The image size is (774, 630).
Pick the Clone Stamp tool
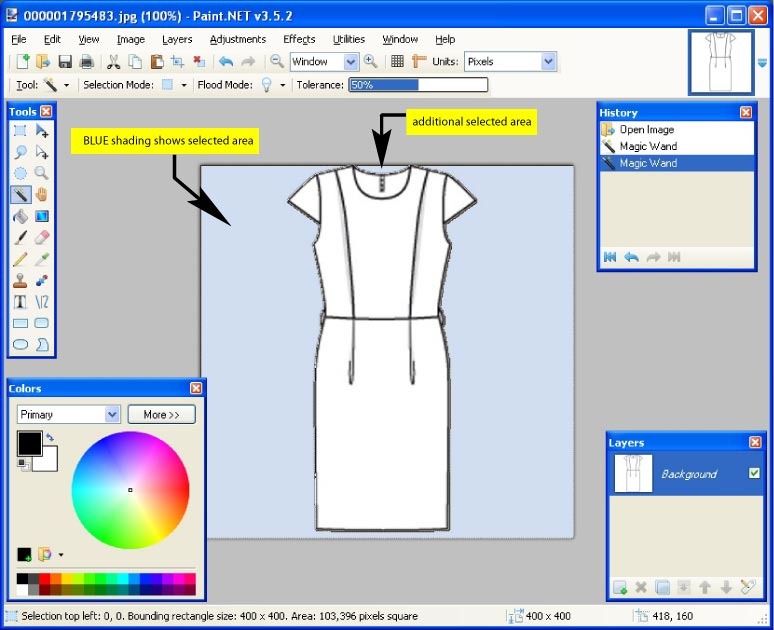[20, 281]
